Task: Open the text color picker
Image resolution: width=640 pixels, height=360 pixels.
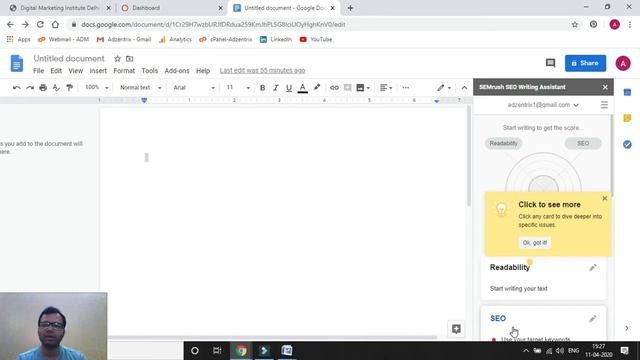Action: [302, 87]
